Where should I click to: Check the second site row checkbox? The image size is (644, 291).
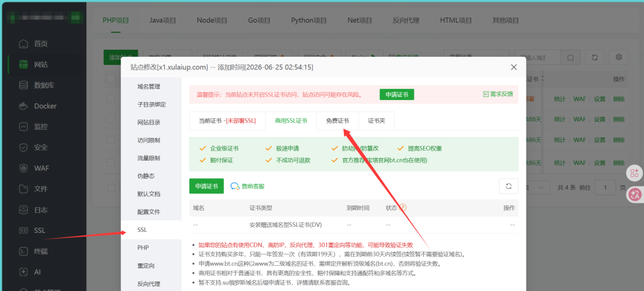point(111,119)
